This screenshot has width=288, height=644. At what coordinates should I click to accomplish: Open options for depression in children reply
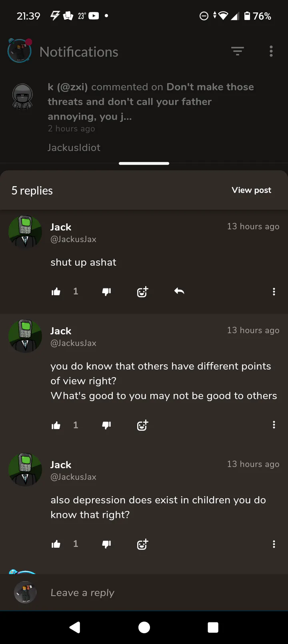(274, 544)
